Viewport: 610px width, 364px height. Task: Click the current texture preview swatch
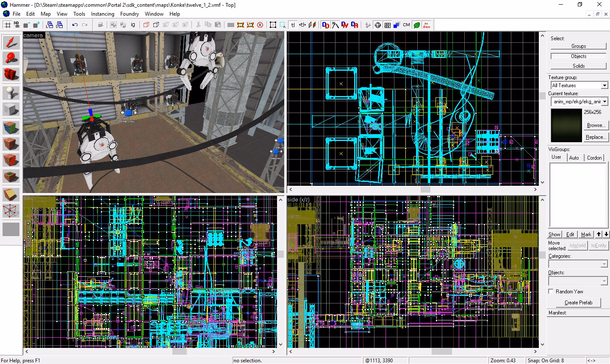(566, 125)
